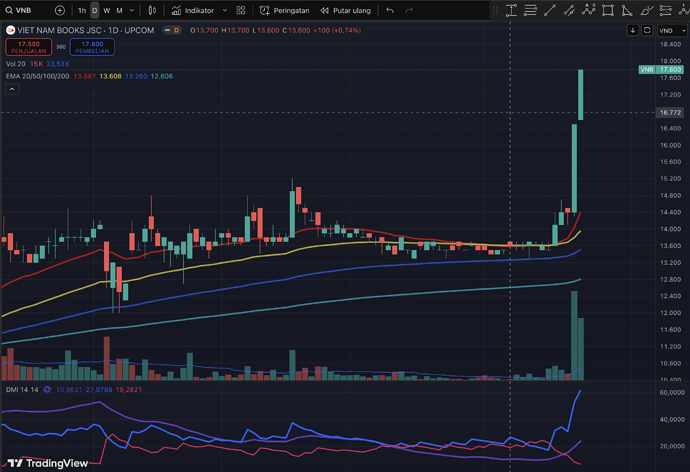Viewport: 690px width, 472px height.
Task: Create an alert with Peringatan
Action: point(284,10)
